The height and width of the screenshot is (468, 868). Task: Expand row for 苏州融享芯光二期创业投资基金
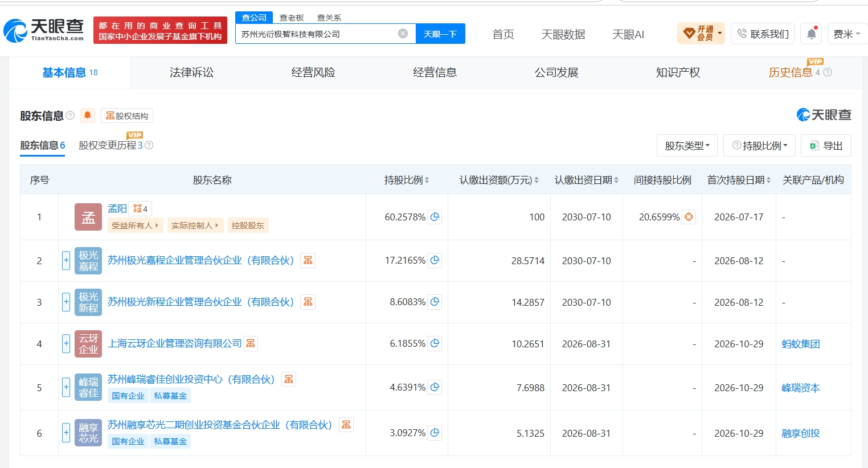66,433
